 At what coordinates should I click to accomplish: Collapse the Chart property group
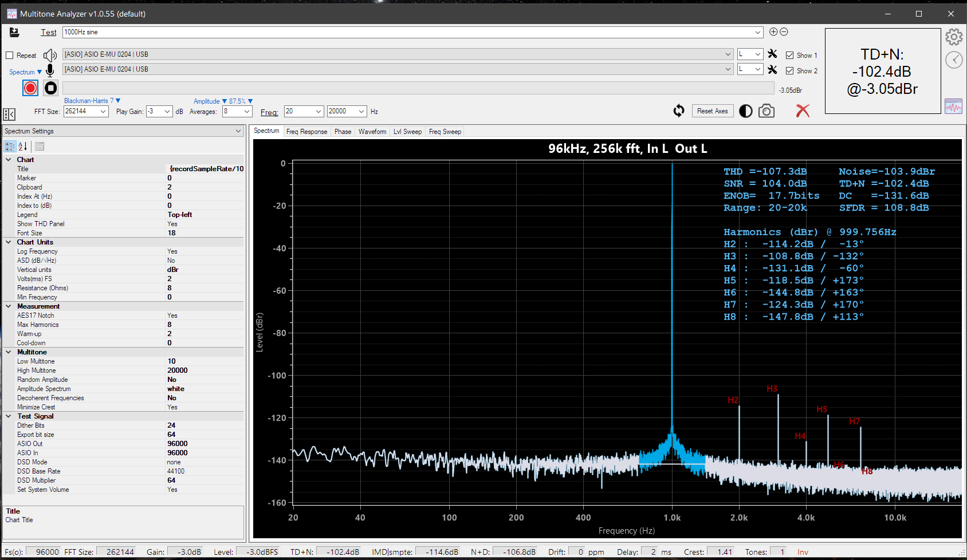[x=8, y=160]
